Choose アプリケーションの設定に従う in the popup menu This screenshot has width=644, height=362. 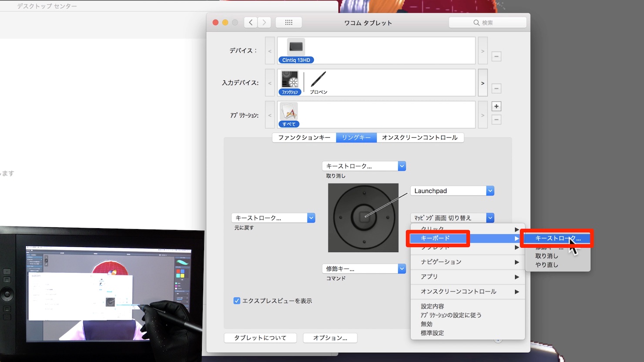468,315
